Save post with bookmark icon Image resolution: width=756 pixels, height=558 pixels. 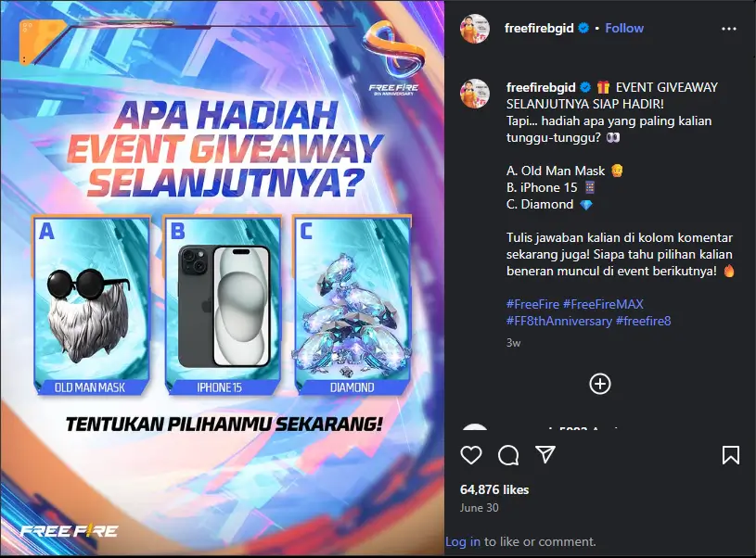(x=730, y=455)
